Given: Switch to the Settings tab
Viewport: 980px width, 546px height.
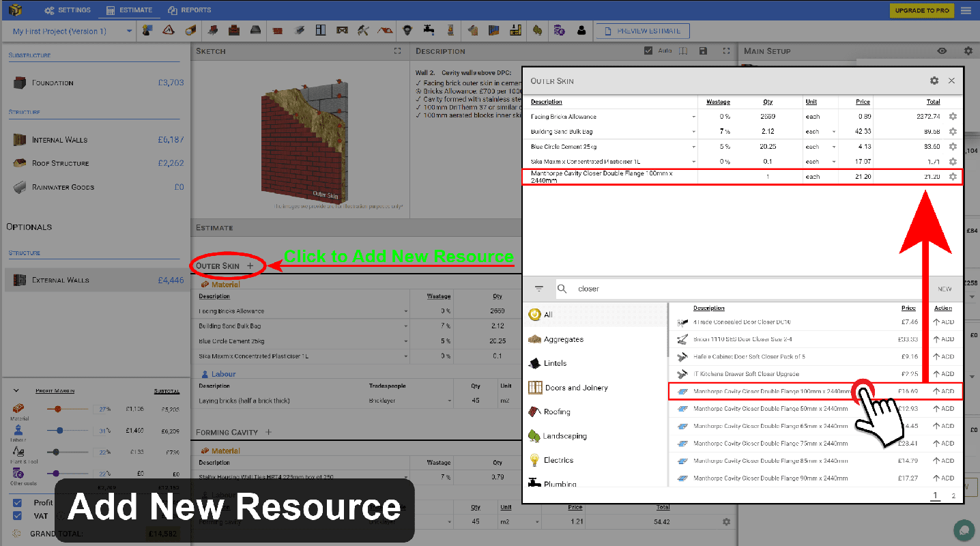Looking at the screenshot, I should point(67,10).
